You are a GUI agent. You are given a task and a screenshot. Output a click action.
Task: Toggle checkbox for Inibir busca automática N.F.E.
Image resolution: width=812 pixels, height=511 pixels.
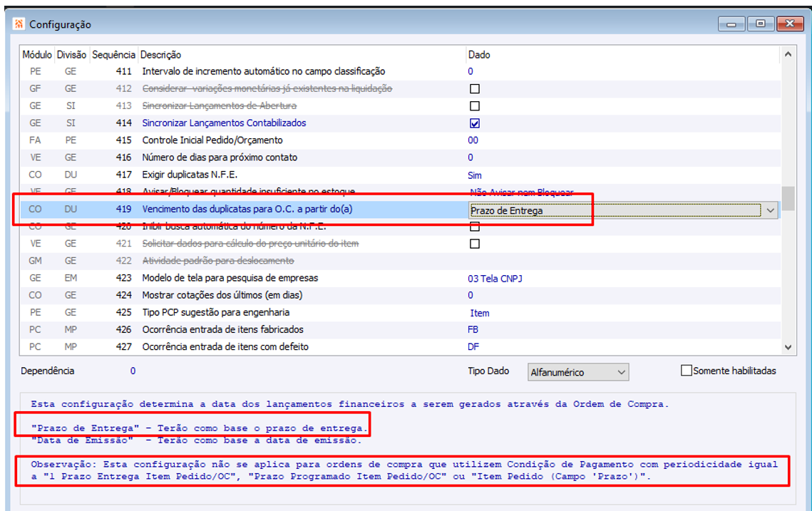(x=474, y=227)
